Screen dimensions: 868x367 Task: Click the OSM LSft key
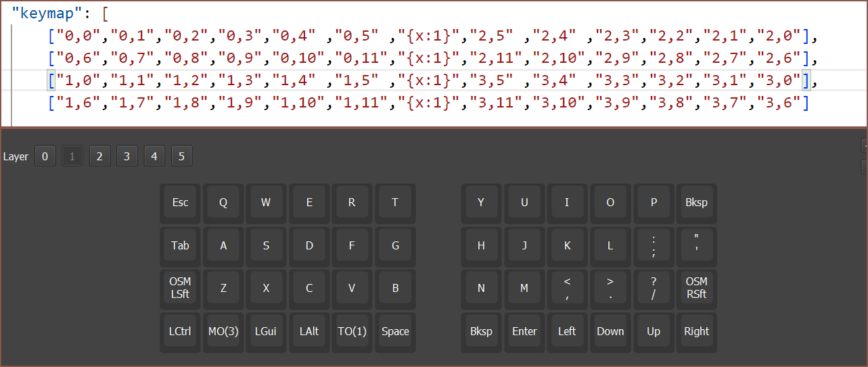click(x=180, y=288)
